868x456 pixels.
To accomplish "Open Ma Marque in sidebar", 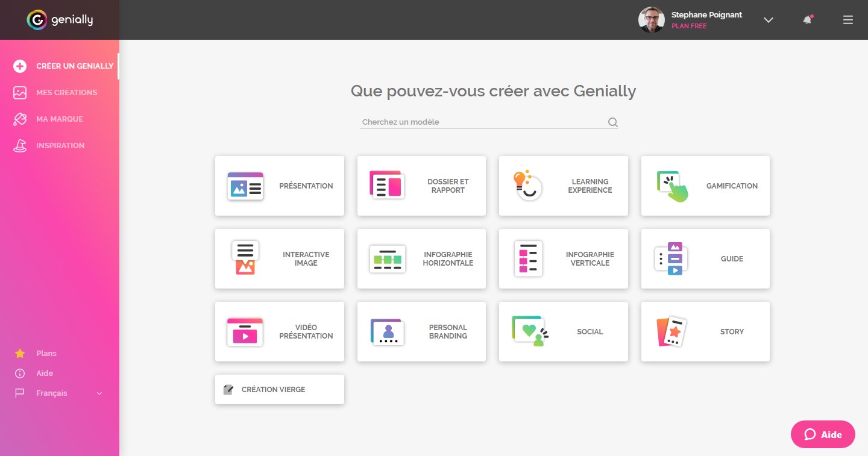I will pyautogui.click(x=60, y=119).
